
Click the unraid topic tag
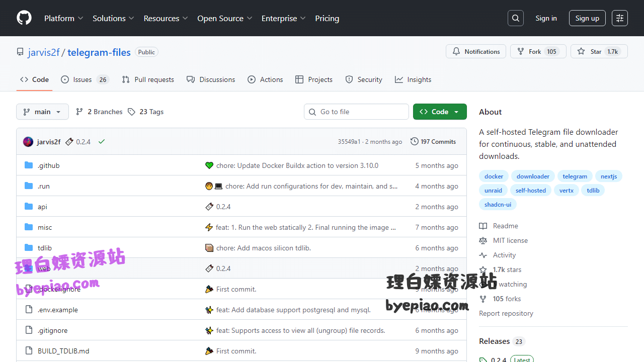point(493,191)
